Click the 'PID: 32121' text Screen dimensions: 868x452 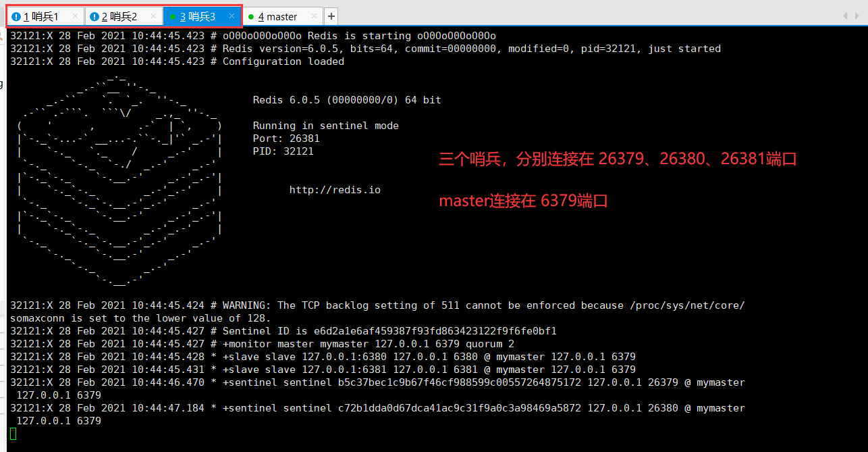point(283,151)
